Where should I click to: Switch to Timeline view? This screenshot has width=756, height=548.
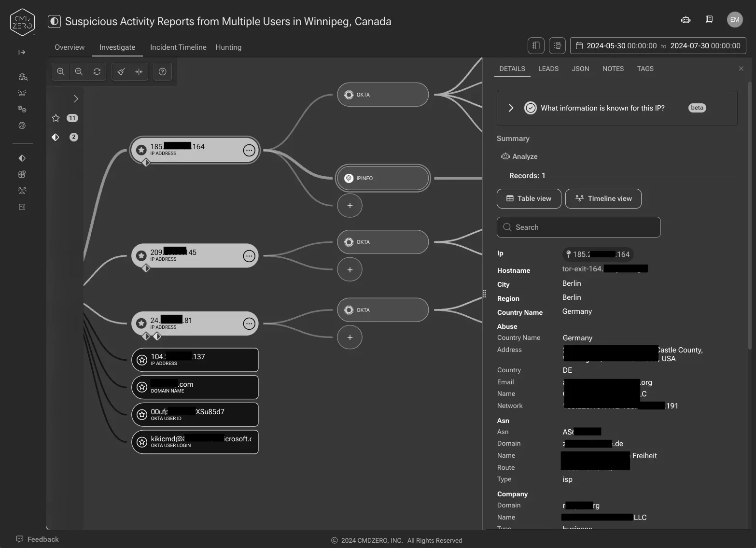tap(603, 198)
